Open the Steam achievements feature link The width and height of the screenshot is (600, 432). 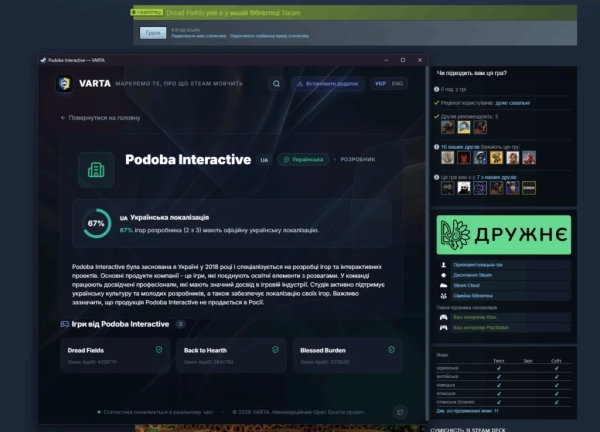point(473,275)
